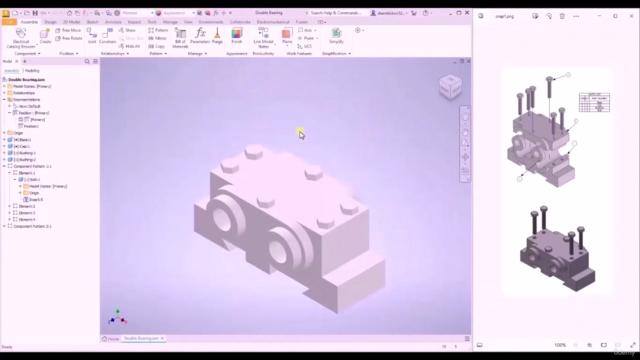The image size is (640, 360).
Task: Collapse Component Pattern 1:1 node
Action: [4, 166]
